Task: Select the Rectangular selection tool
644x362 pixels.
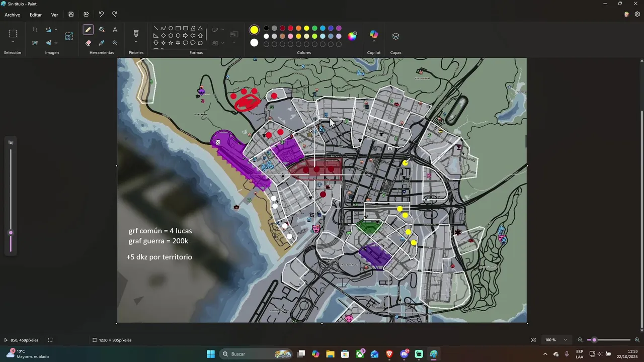Action: (x=13, y=34)
